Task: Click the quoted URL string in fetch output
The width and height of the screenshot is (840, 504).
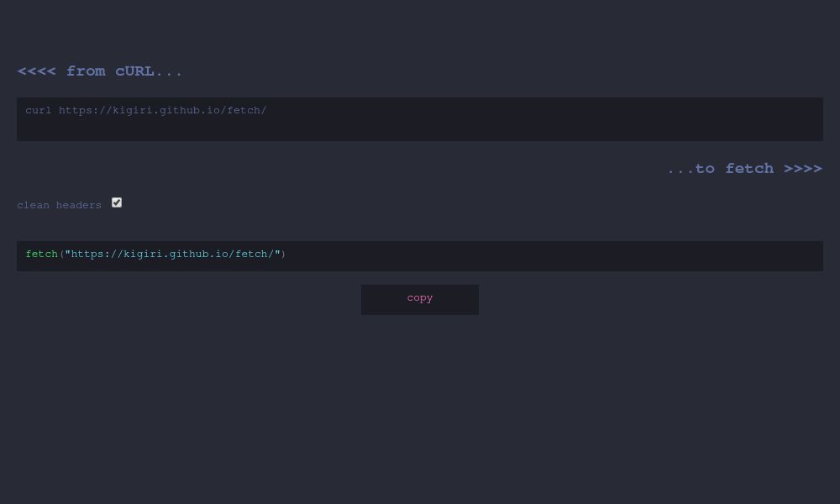Action: (172, 255)
